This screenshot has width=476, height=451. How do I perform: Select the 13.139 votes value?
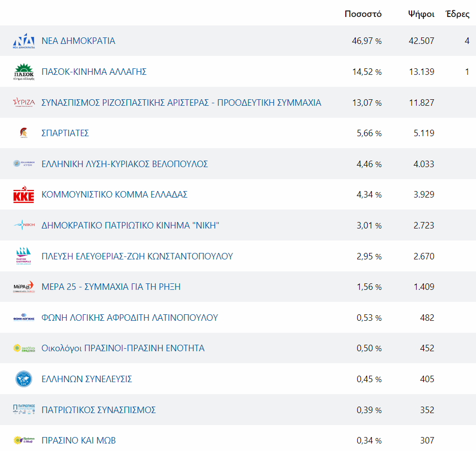[x=422, y=72]
